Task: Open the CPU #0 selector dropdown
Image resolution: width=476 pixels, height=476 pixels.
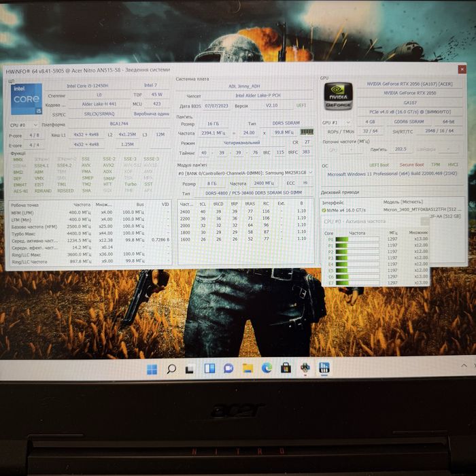Action: tap(23, 125)
